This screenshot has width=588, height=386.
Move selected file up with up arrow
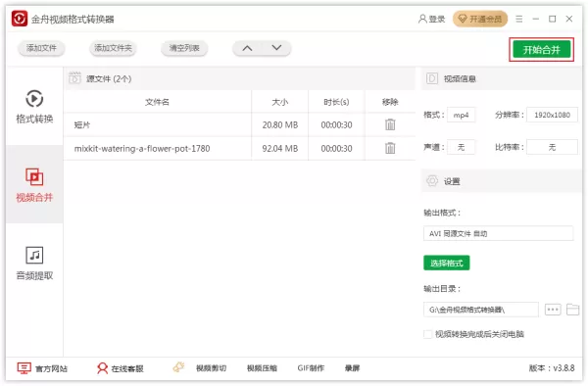(x=247, y=48)
